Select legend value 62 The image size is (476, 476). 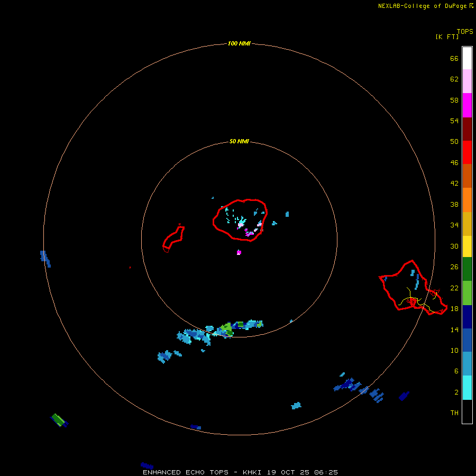point(454,79)
